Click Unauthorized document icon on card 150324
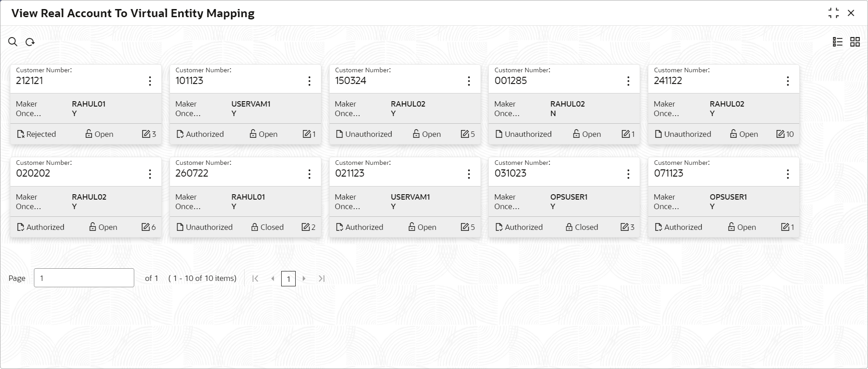This screenshot has height=369, width=868. [340, 134]
